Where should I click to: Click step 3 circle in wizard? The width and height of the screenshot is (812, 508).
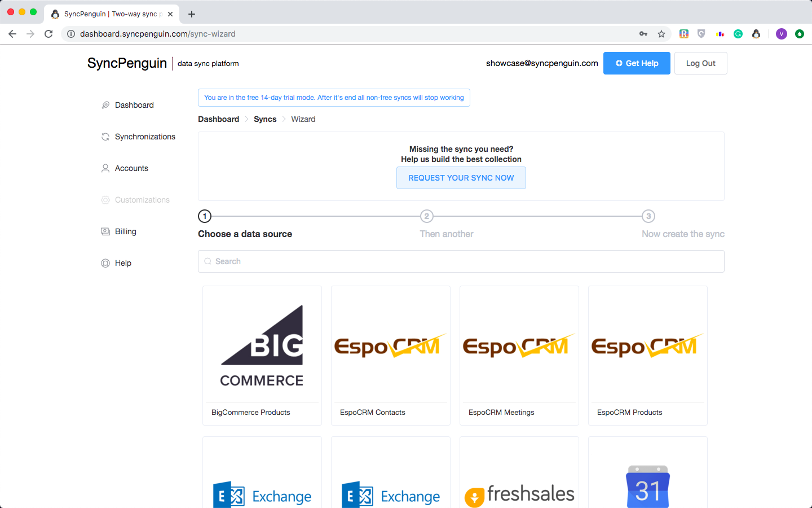coord(648,216)
